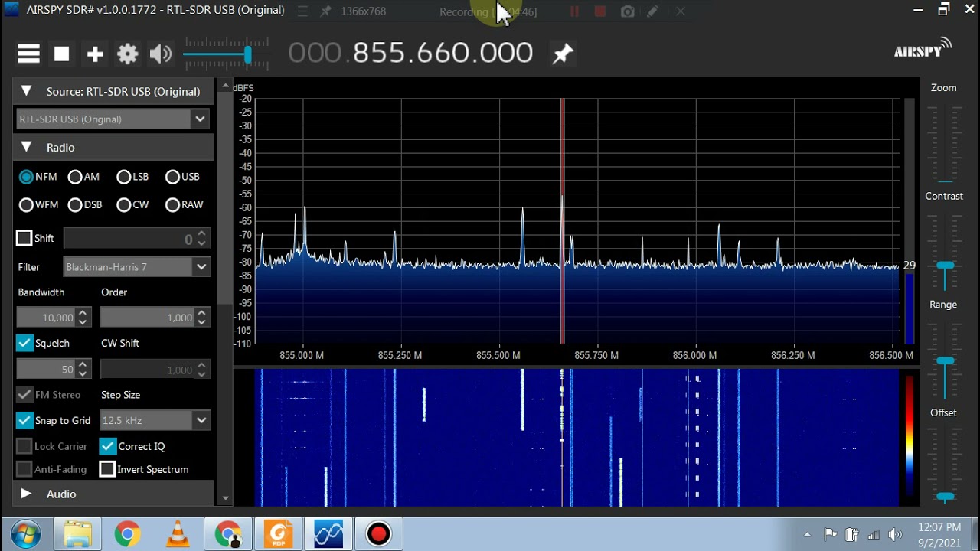The image size is (980, 551).
Task: Open the recorder's pencil annotation tool
Action: 652,11
